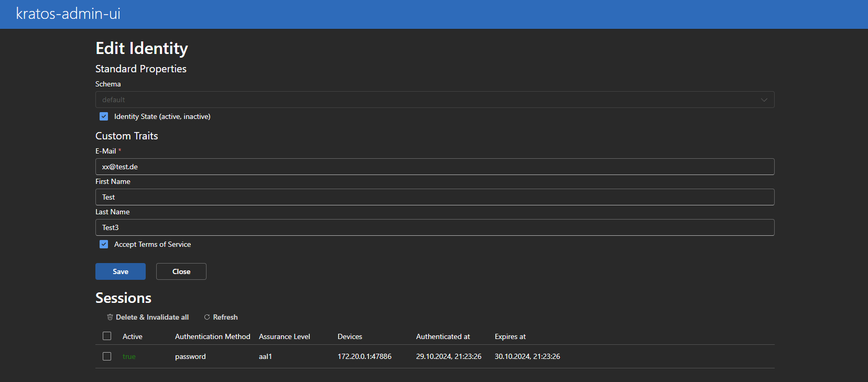The image size is (868, 382).
Task: Click the green 'true' active cell
Action: [129, 356]
